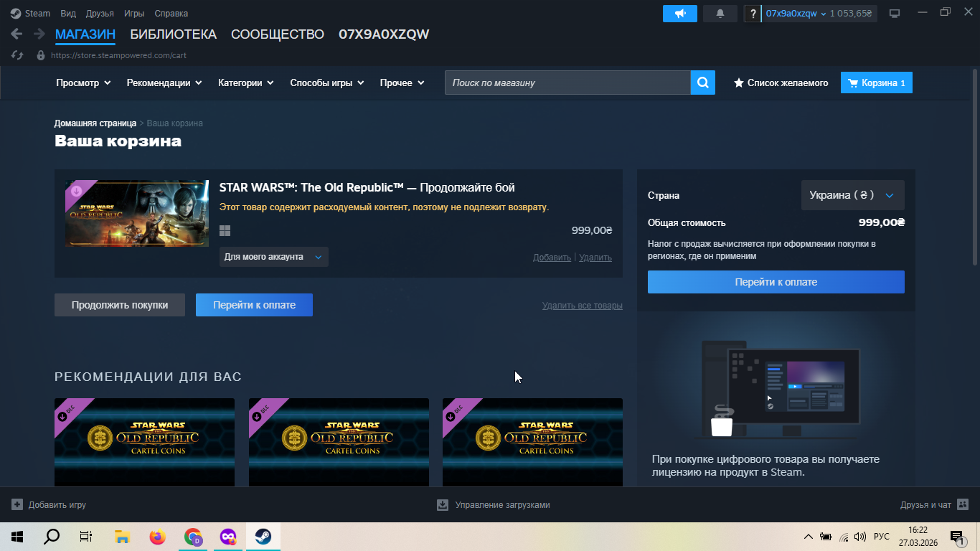Image resolution: width=980 pixels, height=551 pixels.
Task: Switch the РУС keyboard language indicator
Action: pos(882,537)
